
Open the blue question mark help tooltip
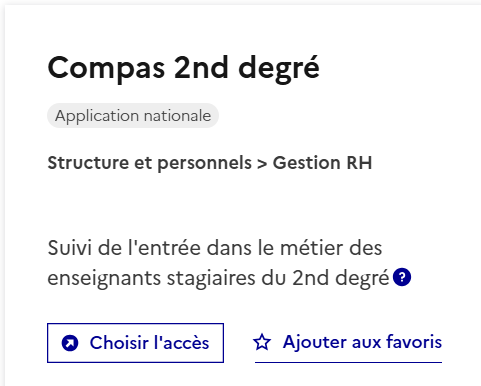click(402, 277)
